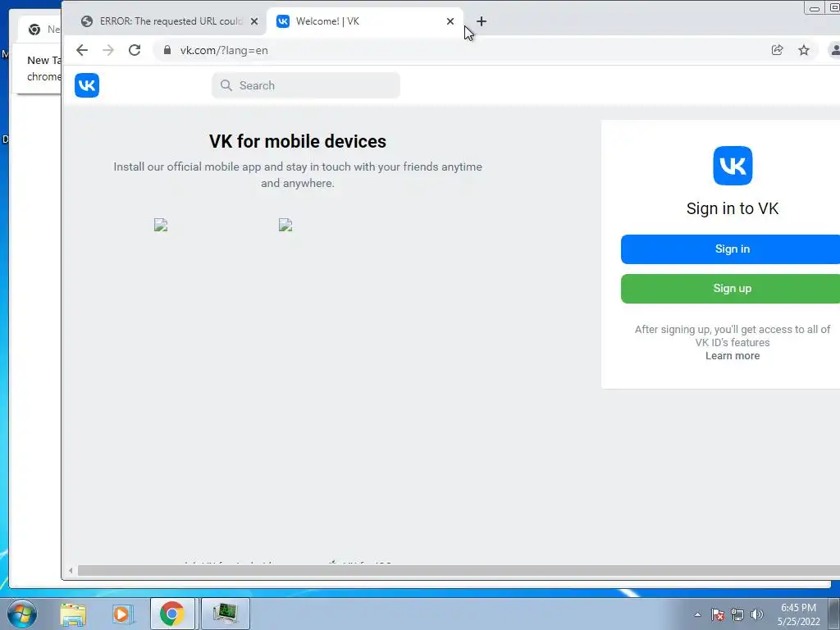This screenshot has width=840, height=630.
Task: Open the Windows Start menu
Action: (22, 614)
